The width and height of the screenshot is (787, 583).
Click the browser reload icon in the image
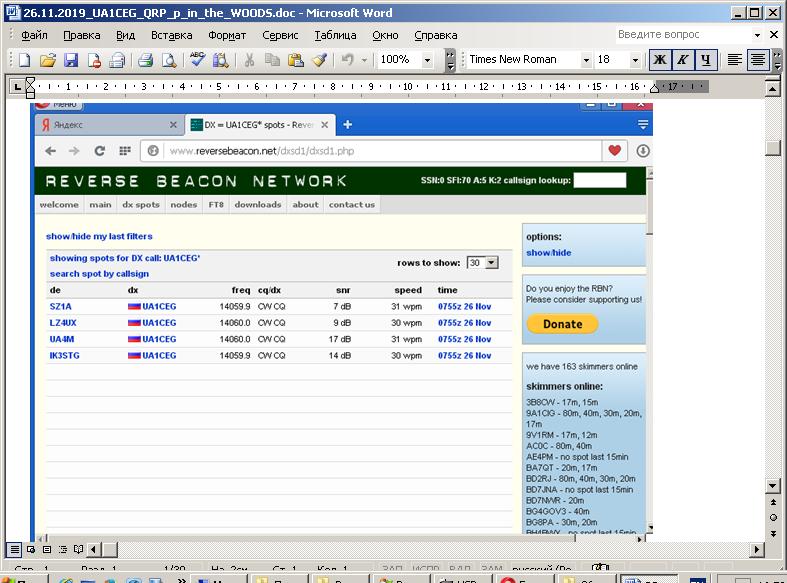99,151
